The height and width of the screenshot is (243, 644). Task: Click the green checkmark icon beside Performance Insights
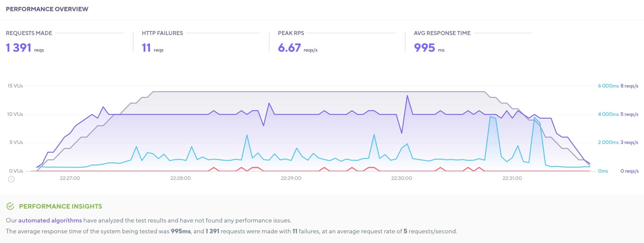(x=10, y=206)
